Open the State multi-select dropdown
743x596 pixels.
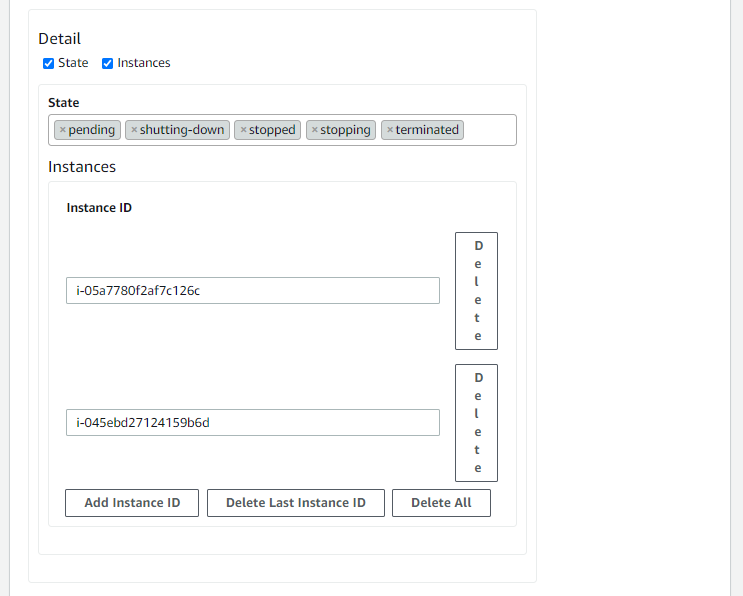tap(489, 130)
